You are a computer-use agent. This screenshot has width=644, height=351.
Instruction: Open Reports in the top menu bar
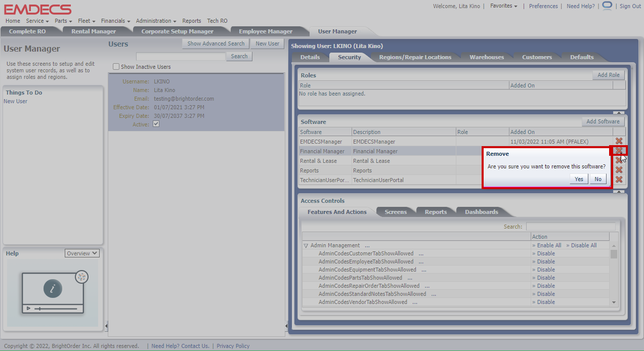pos(192,21)
